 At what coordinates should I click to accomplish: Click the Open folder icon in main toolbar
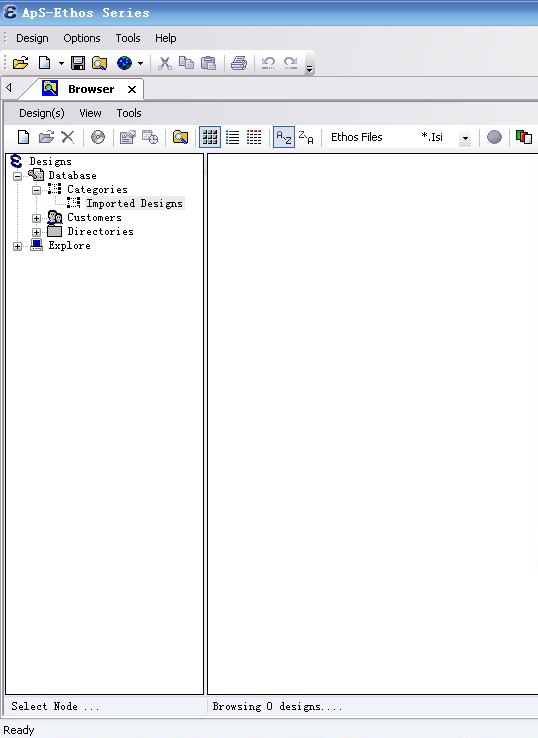point(20,63)
